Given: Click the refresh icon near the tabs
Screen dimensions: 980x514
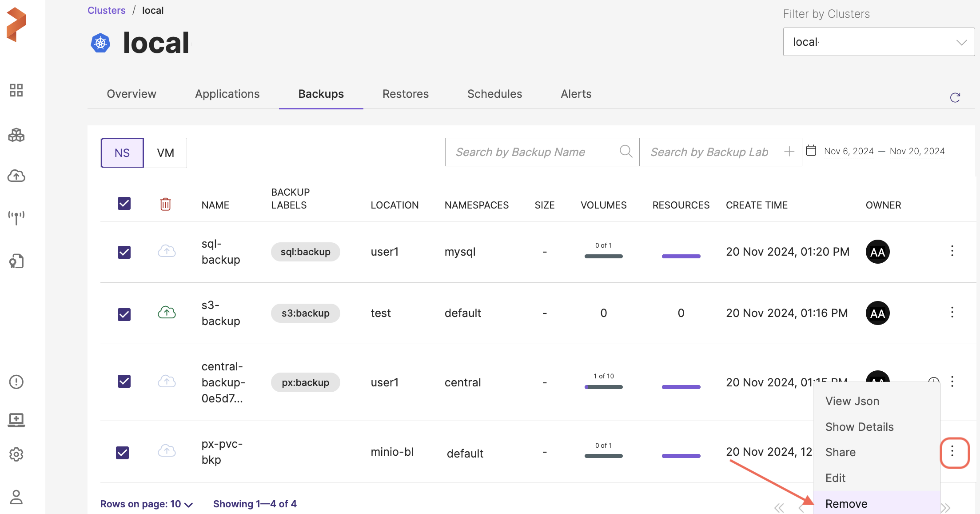Looking at the screenshot, I should point(955,97).
